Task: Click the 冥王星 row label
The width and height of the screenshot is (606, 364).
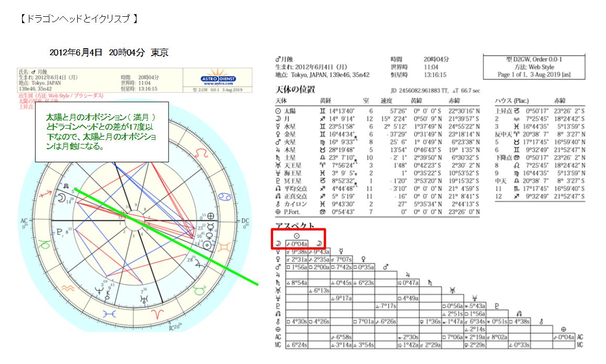Action: 292,181
